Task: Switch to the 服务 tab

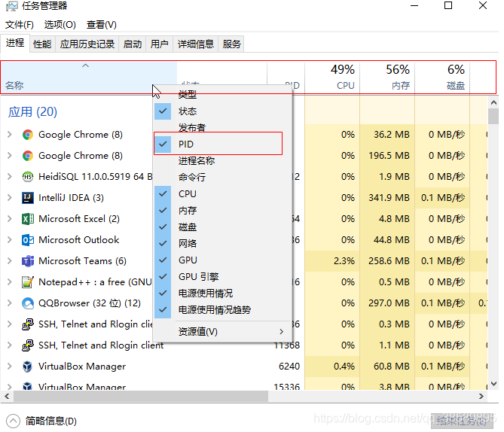Action: coord(231,44)
